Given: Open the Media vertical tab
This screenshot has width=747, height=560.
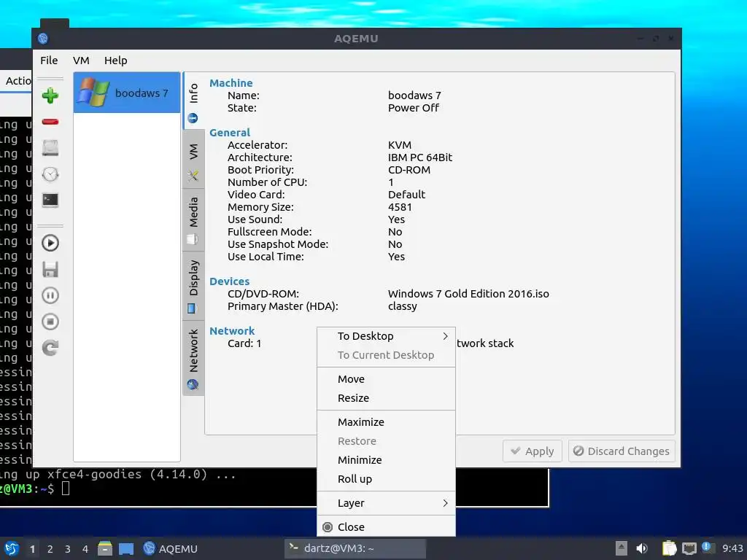Looking at the screenshot, I should 193,220.
